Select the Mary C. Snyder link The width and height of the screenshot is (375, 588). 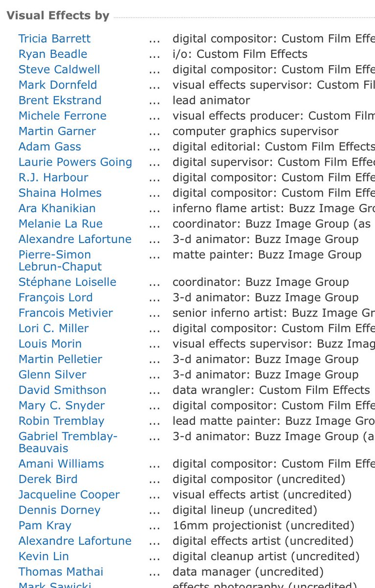pos(62,406)
